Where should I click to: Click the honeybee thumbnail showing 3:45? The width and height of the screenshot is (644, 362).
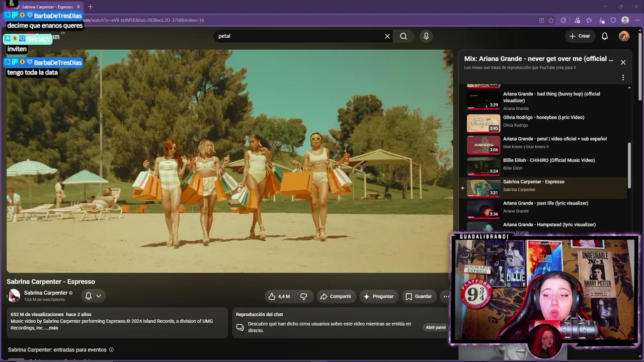click(x=484, y=123)
